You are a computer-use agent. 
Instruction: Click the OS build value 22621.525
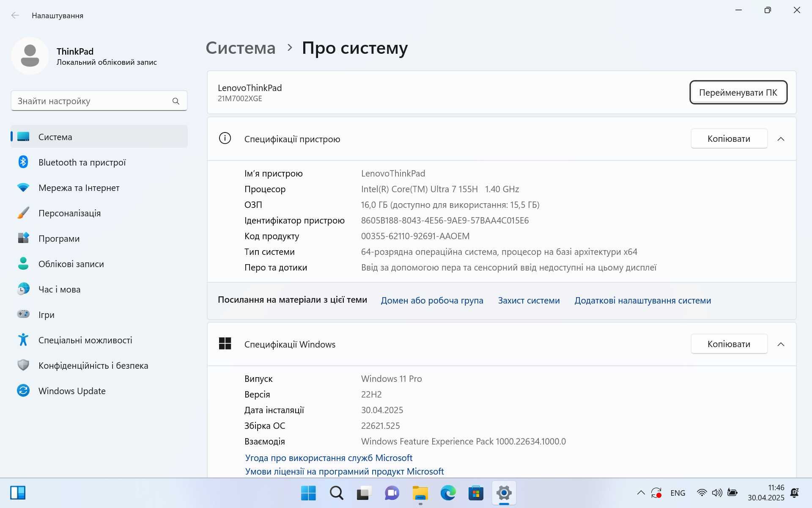(x=380, y=426)
